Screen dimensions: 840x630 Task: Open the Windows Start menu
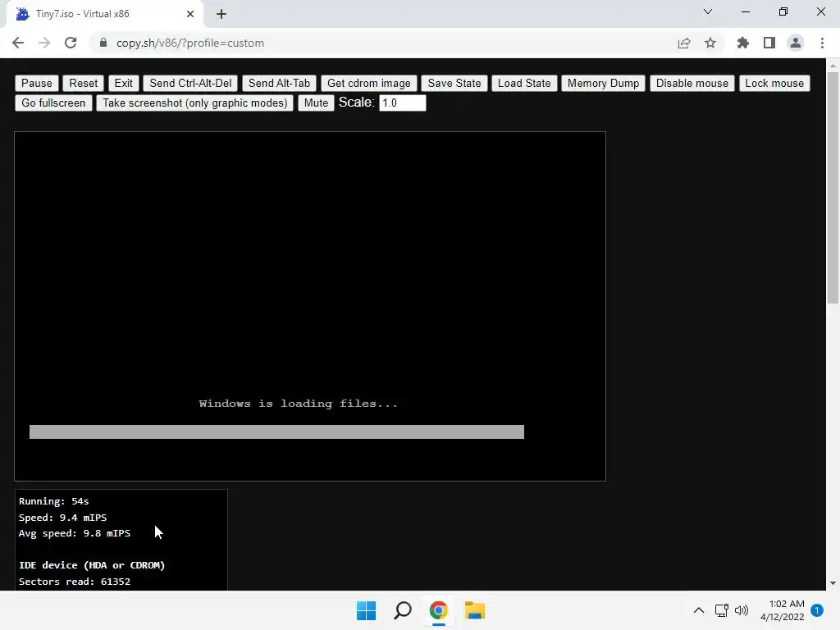367,610
